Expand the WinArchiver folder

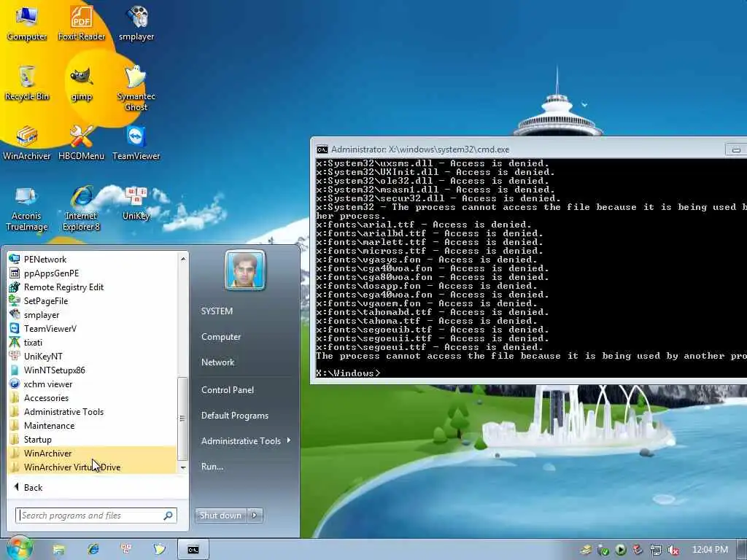(x=93, y=454)
